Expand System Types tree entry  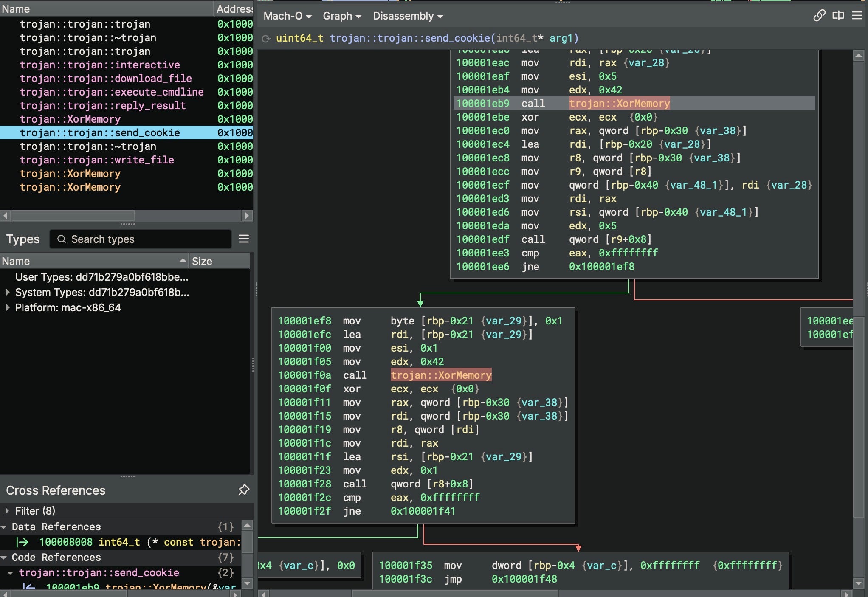[x=8, y=292]
